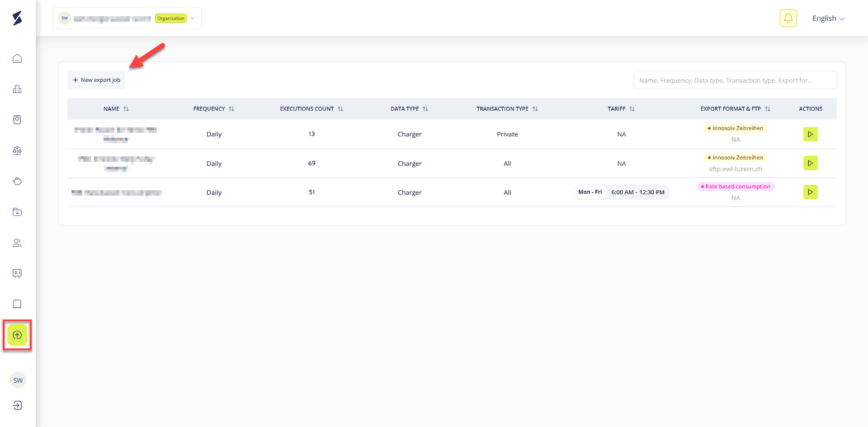Open the charger stations sidebar icon
Image resolution: width=868 pixels, height=427 pixels.
coord(17,120)
